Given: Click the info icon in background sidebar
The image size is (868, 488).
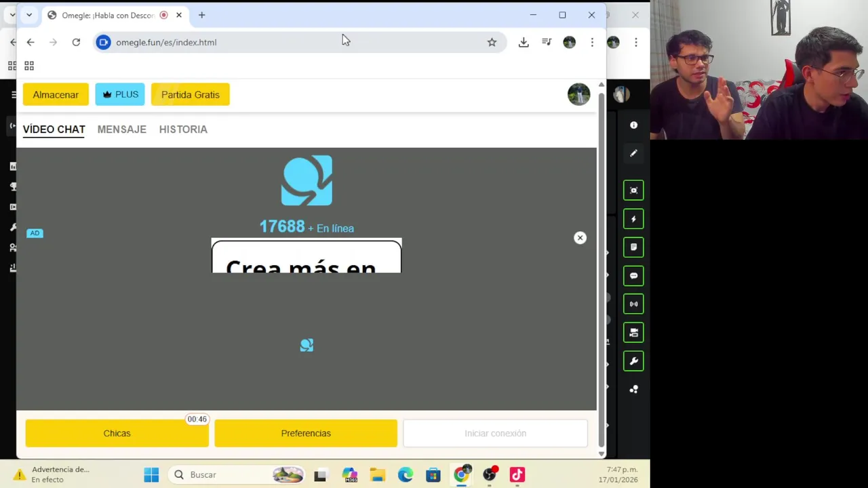Looking at the screenshot, I should pos(633,125).
